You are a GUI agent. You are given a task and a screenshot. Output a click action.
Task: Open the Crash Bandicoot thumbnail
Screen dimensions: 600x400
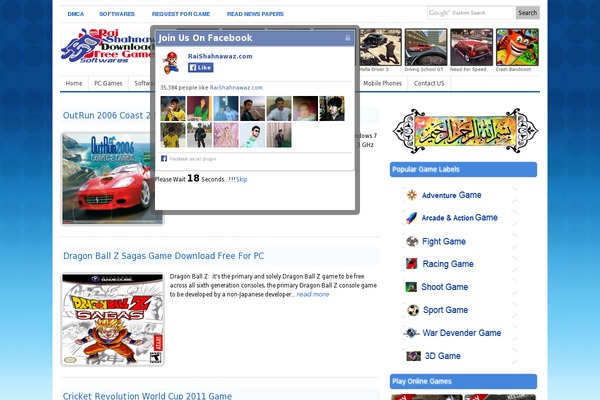click(x=517, y=47)
